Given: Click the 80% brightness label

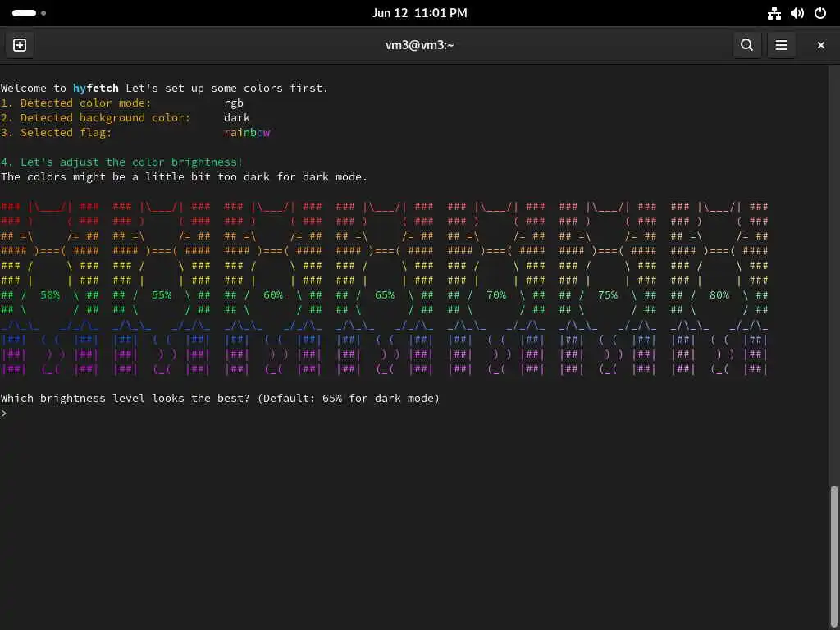Looking at the screenshot, I should click(x=719, y=295).
